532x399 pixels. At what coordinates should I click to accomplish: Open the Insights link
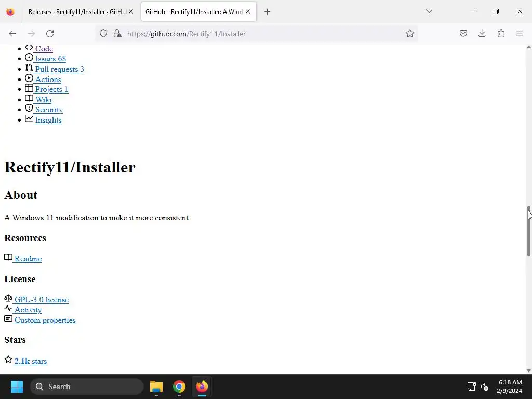[x=48, y=120]
